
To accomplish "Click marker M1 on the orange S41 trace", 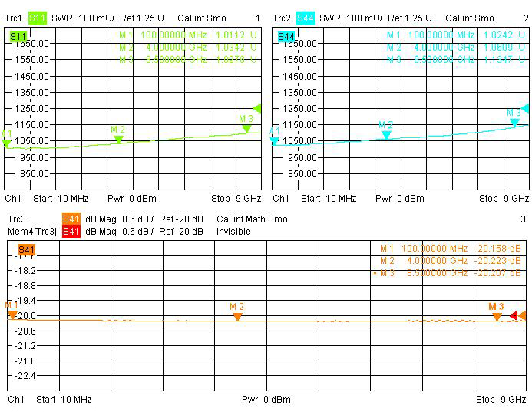I will pos(12,315).
